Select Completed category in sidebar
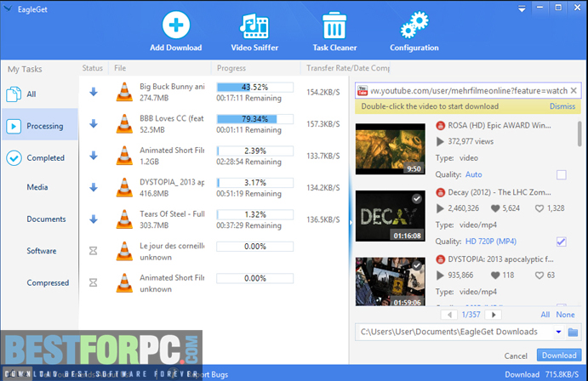This screenshot has width=588, height=381. [40, 157]
